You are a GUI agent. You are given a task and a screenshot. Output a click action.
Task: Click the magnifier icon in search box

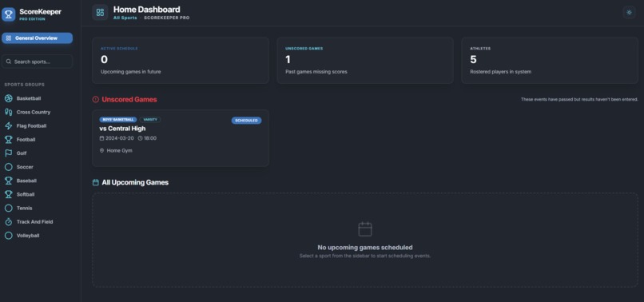(x=9, y=62)
